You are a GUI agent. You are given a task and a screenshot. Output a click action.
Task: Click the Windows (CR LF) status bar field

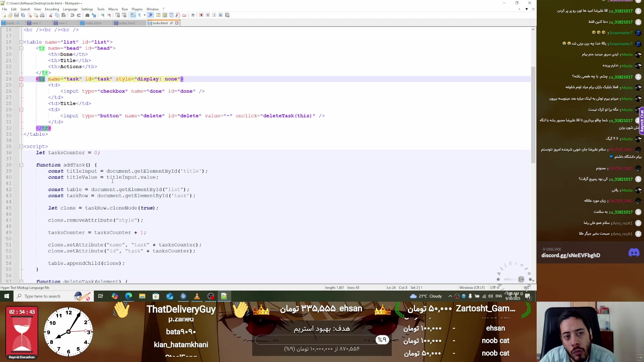tap(472, 288)
